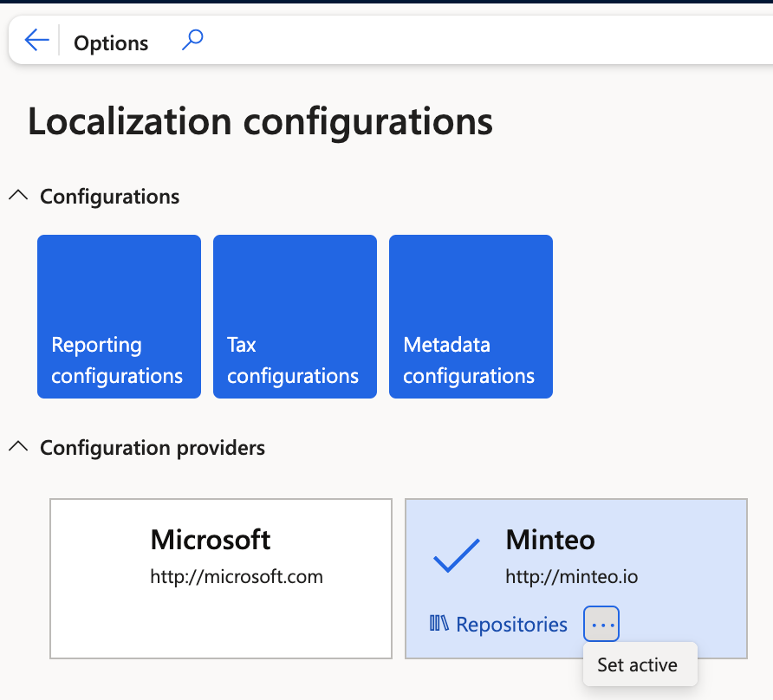Open the search magnifier icon
The image size is (773, 700).
(192, 40)
